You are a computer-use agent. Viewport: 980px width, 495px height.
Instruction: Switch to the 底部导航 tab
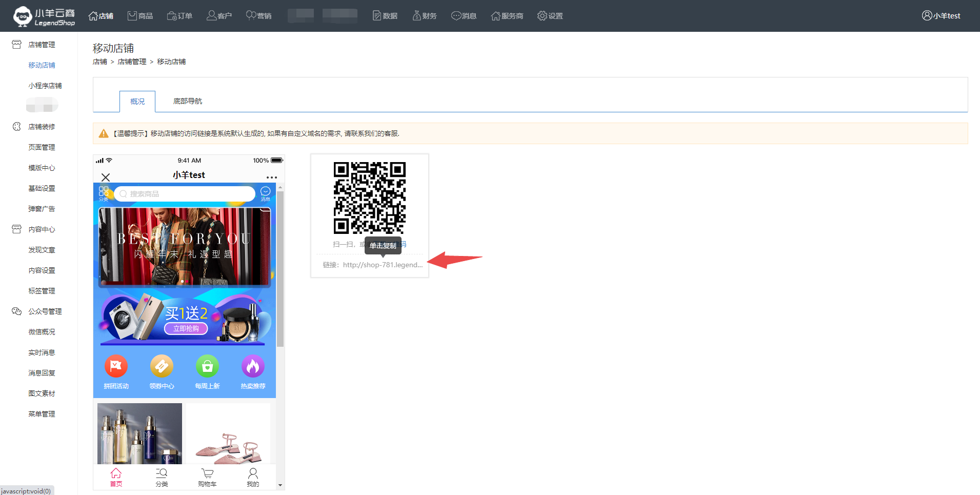(188, 102)
